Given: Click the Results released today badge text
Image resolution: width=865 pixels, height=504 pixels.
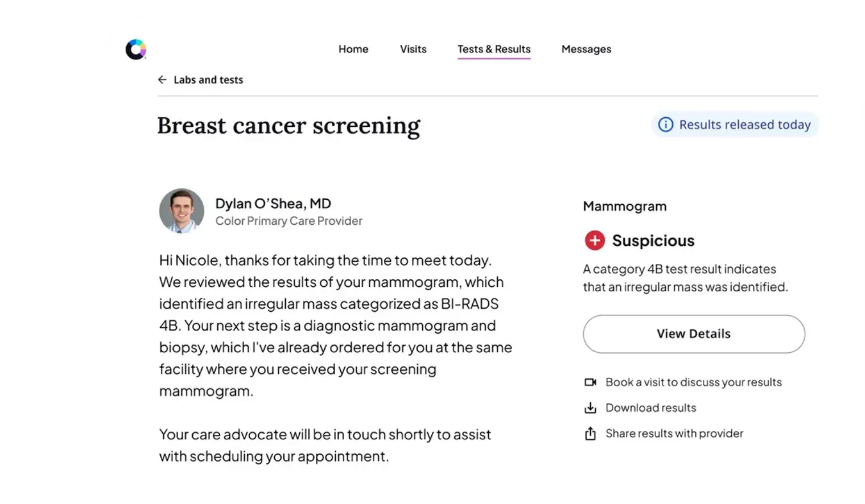Looking at the screenshot, I should tap(745, 125).
